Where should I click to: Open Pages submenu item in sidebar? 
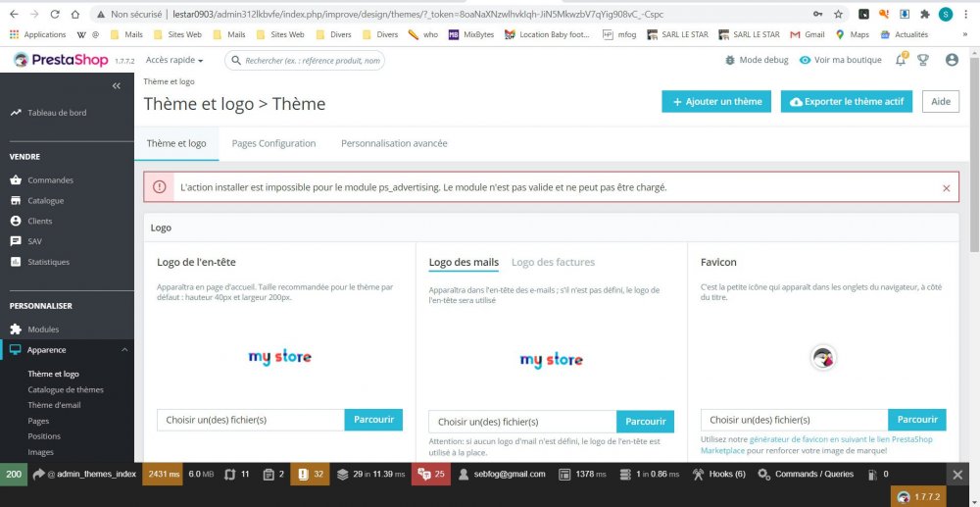tap(38, 421)
